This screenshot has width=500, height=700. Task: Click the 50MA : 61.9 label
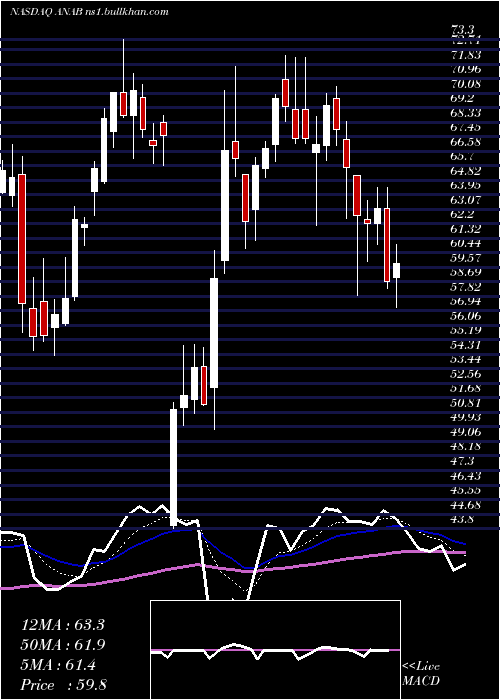63,644
